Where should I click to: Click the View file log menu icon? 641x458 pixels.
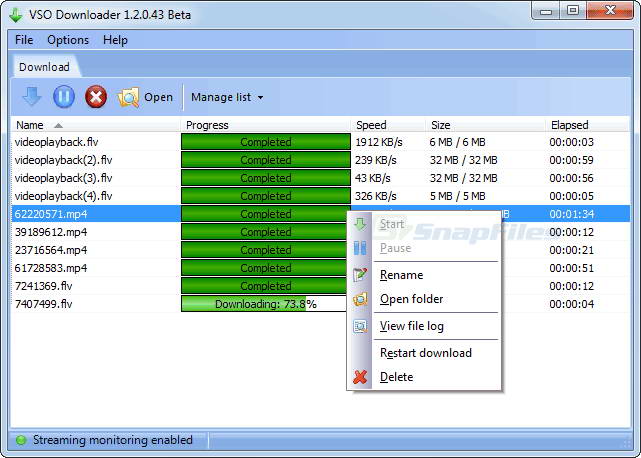(x=360, y=326)
